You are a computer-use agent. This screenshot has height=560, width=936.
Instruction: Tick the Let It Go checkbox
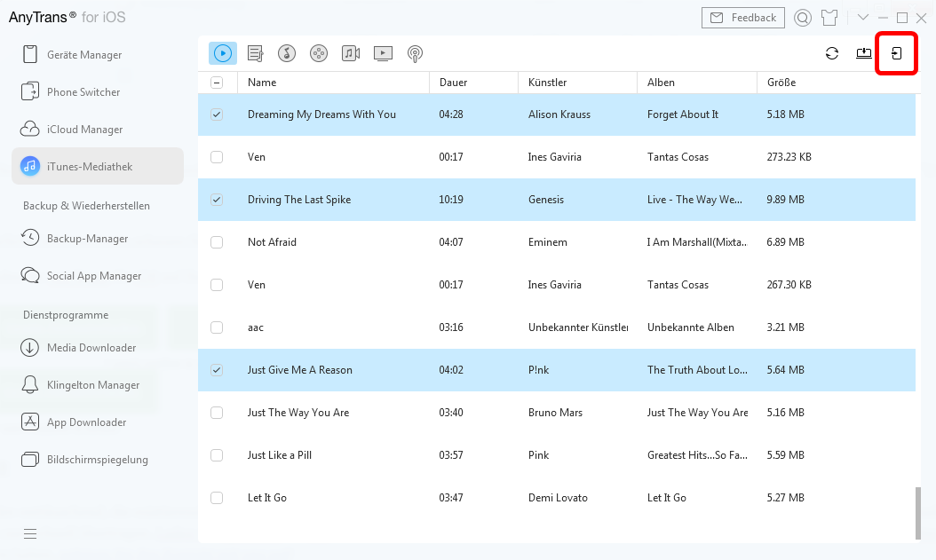pos(217,498)
